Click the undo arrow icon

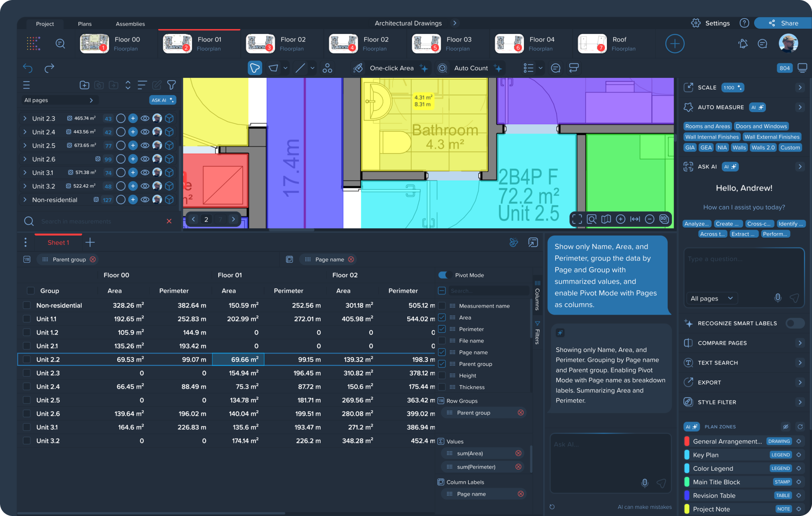tap(28, 68)
